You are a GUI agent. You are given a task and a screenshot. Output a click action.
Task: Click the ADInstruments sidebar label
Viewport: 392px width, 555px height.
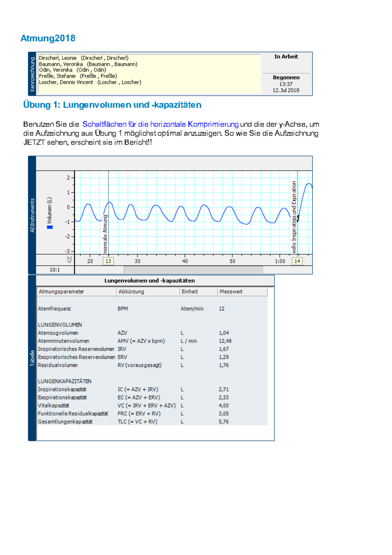pos(32,215)
